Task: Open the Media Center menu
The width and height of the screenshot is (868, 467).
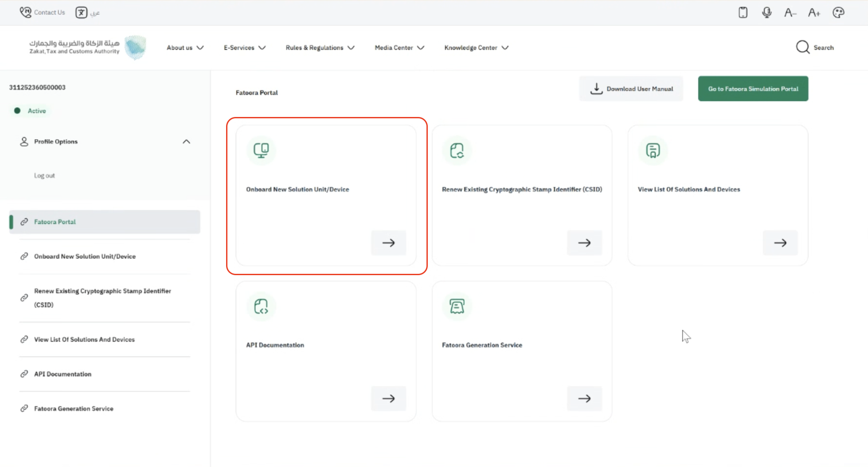Action: pos(399,47)
